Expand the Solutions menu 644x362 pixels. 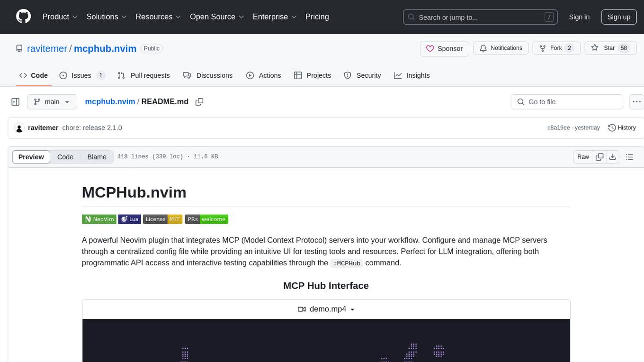coord(107,17)
